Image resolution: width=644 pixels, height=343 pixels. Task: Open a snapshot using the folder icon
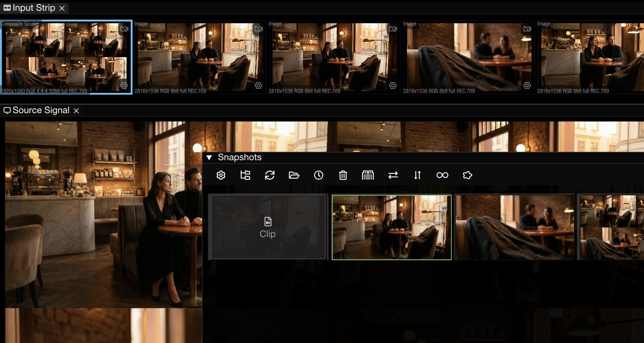click(294, 175)
